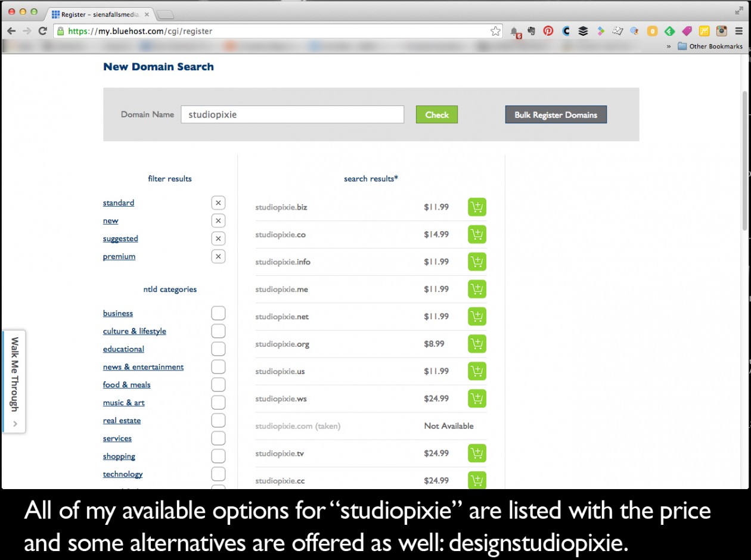Check the food & meals box

click(x=218, y=385)
